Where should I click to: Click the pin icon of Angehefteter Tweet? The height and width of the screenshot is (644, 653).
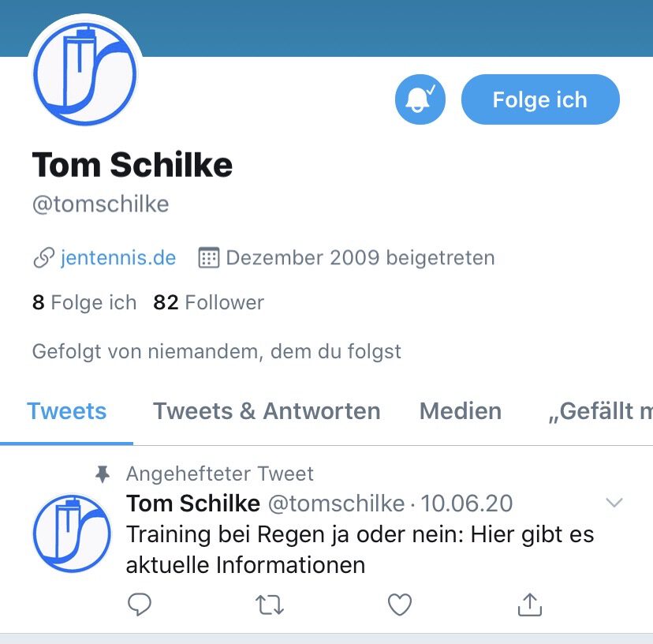(x=103, y=474)
